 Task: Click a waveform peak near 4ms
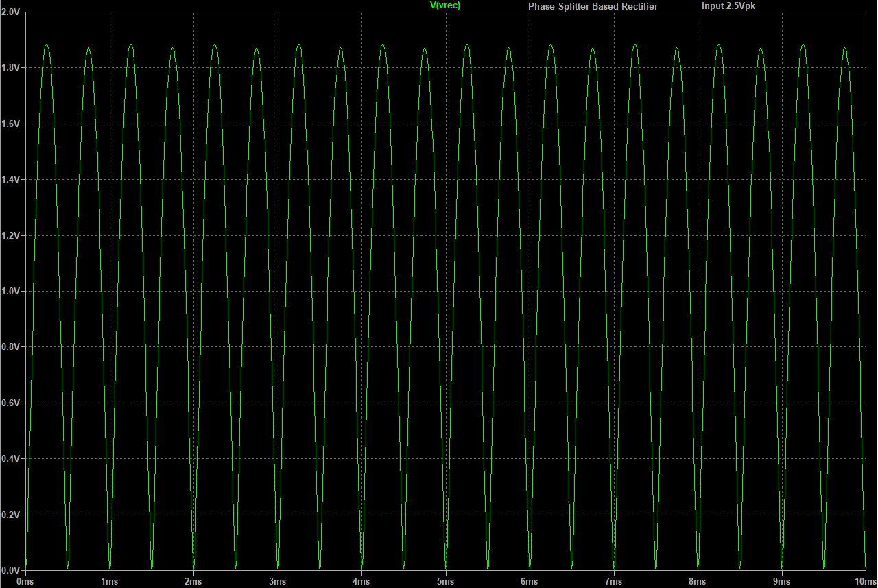click(x=383, y=46)
